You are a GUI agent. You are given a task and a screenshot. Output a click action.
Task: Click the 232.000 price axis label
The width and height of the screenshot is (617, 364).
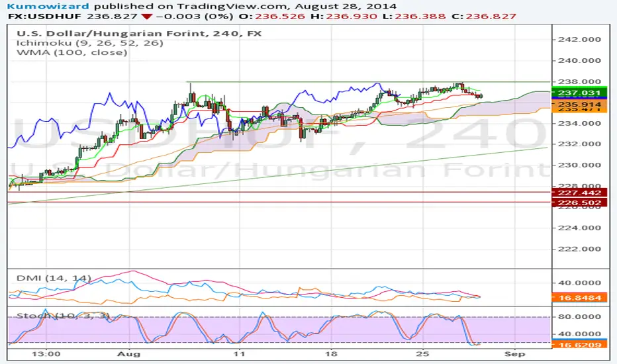(x=580, y=144)
